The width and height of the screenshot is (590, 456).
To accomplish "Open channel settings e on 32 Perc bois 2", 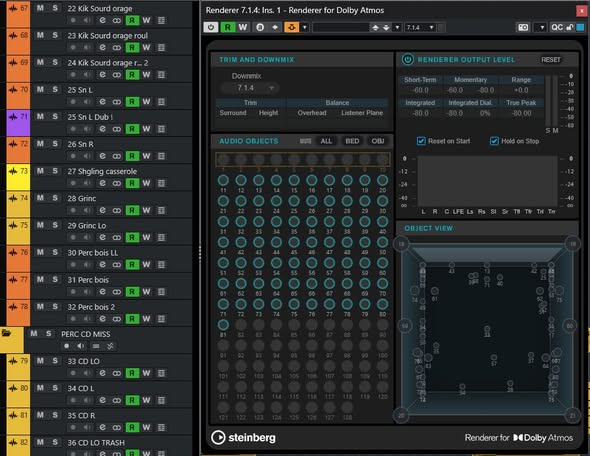I will (x=102, y=319).
